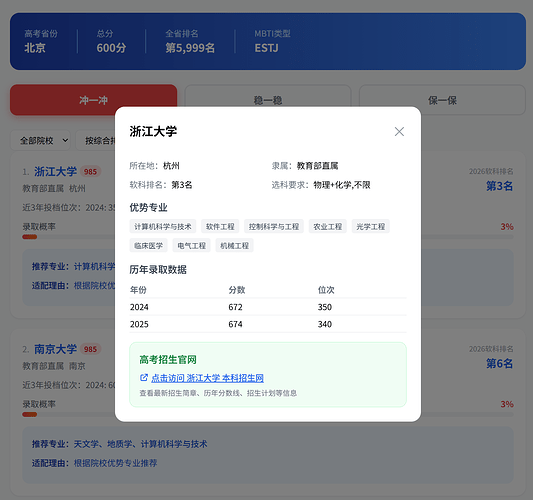Screen dimensions: 533x500
Task: Click the 2025 row score 674
Action: (x=235, y=324)
